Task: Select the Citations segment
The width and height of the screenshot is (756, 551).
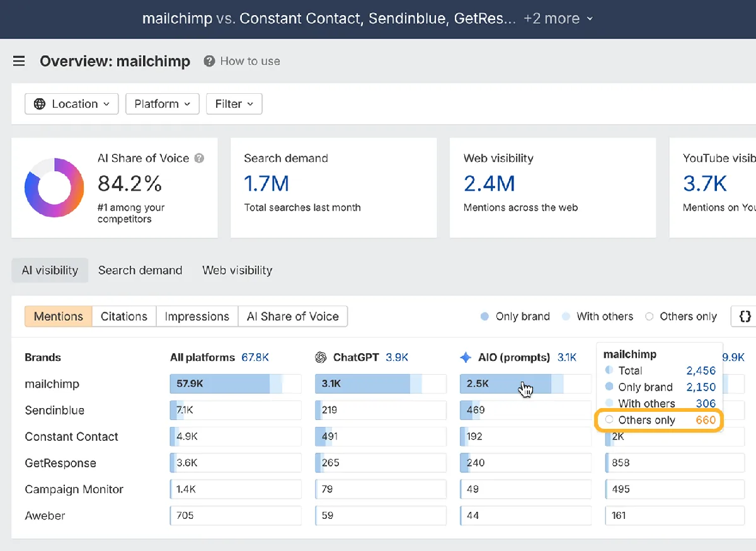Action: (124, 316)
